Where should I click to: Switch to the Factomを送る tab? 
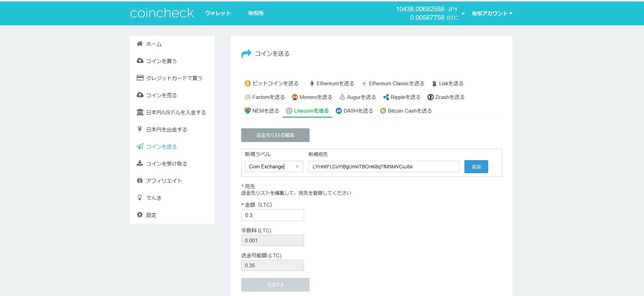[265, 97]
